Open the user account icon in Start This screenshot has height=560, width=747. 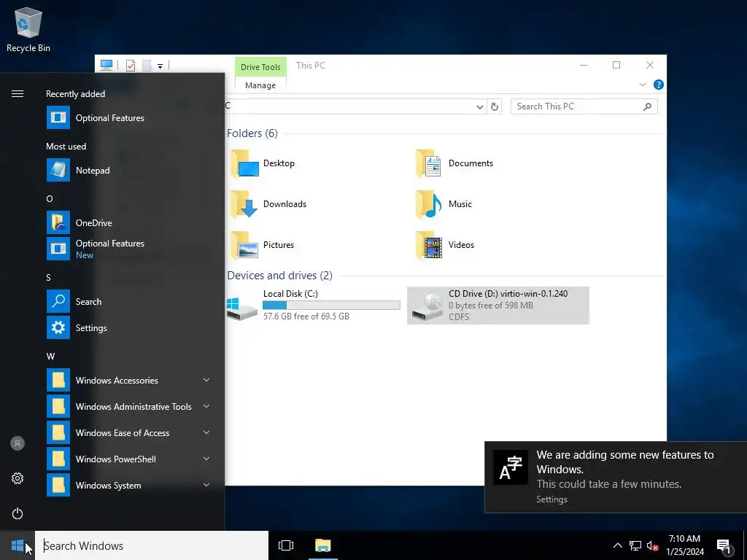tap(18, 443)
